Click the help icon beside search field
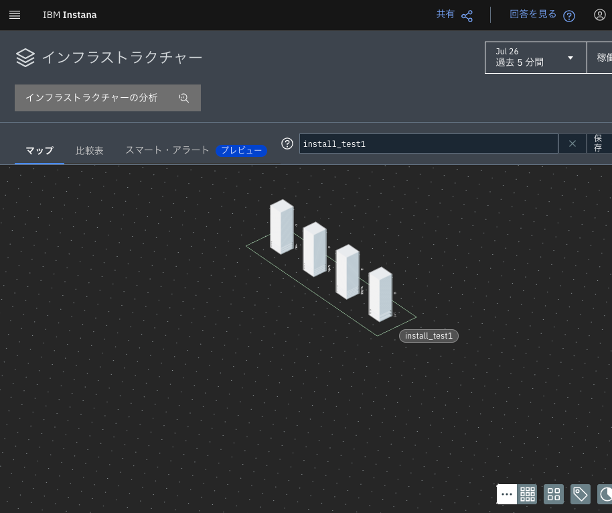Image resolution: width=612 pixels, height=513 pixels. pyautogui.click(x=288, y=144)
